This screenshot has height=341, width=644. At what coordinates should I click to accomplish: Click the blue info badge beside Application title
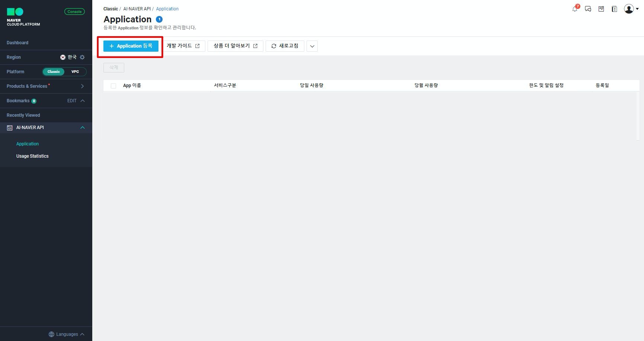159,19
